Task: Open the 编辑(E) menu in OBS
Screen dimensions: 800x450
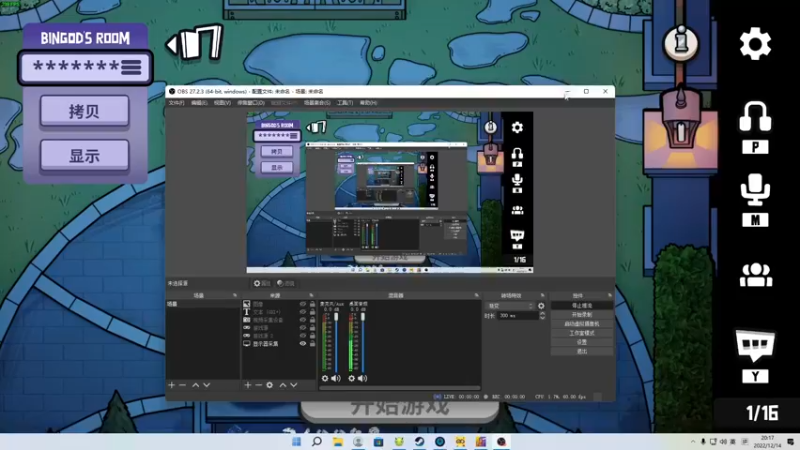Action: (199, 103)
